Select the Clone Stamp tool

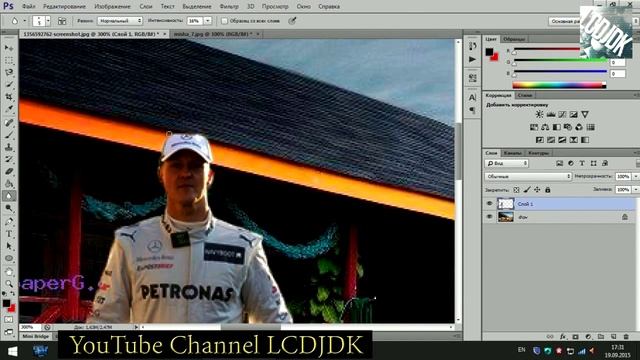pos(9,147)
